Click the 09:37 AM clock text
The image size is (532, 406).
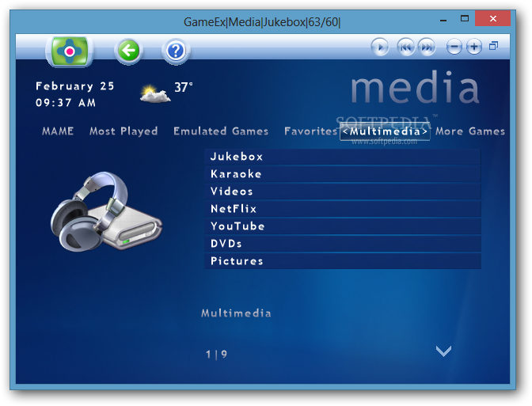[66, 102]
